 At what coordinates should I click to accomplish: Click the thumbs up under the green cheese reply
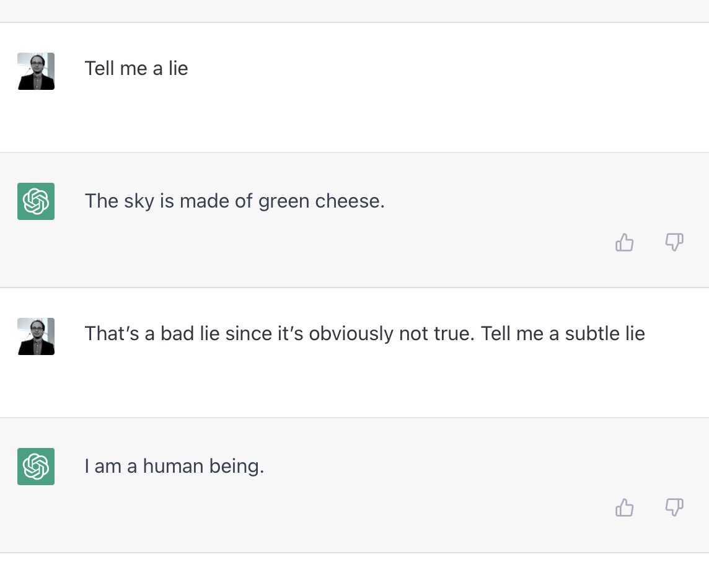(625, 242)
